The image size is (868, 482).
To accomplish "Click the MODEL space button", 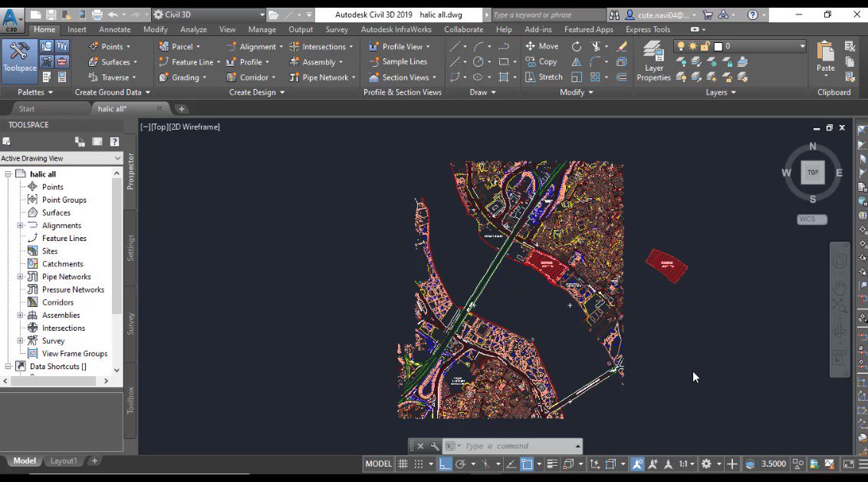I will point(378,464).
